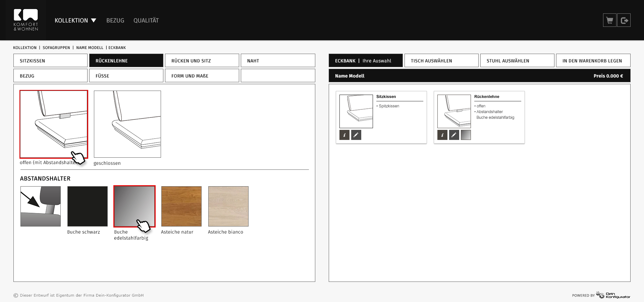Edit the Rückenlehne selection with pencil icon
Screen dimensions: 644x302
click(x=454, y=135)
